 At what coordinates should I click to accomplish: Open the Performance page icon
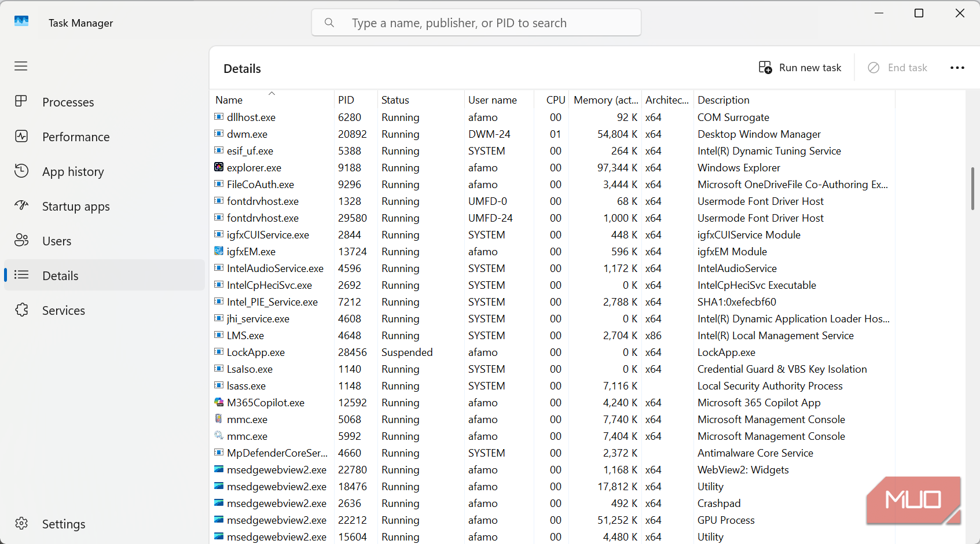click(x=21, y=136)
